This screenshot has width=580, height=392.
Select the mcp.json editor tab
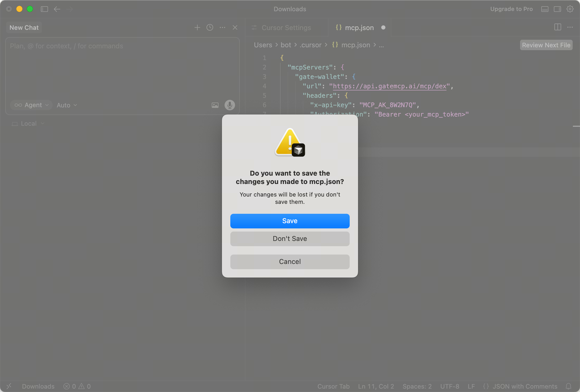359,28
